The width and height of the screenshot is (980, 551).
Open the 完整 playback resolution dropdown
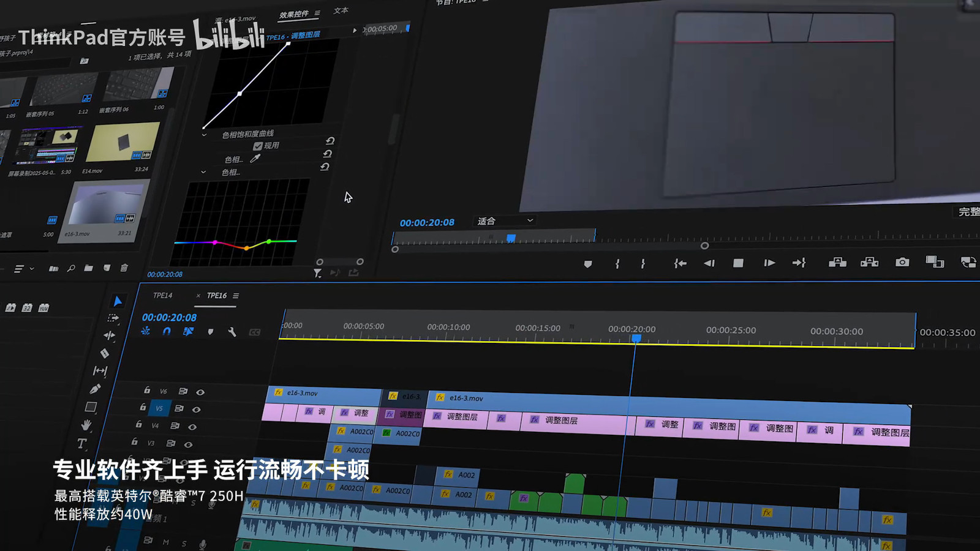pyautogui.click(x=968, y=212)
